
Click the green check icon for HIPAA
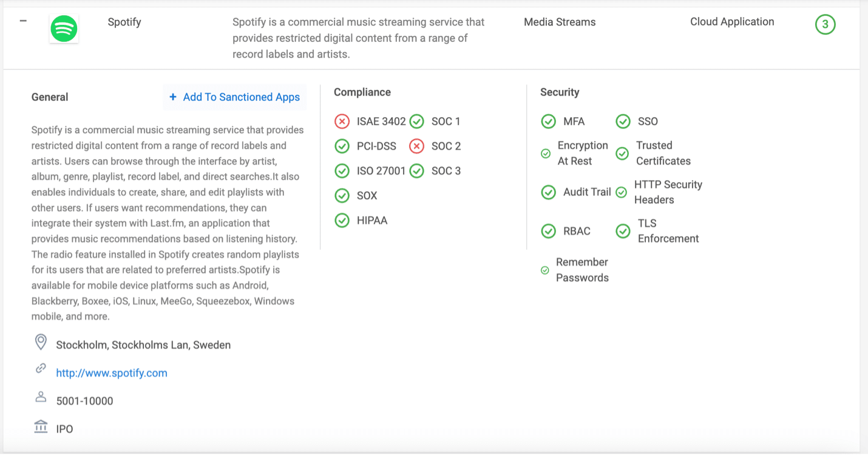pos(342,220)
